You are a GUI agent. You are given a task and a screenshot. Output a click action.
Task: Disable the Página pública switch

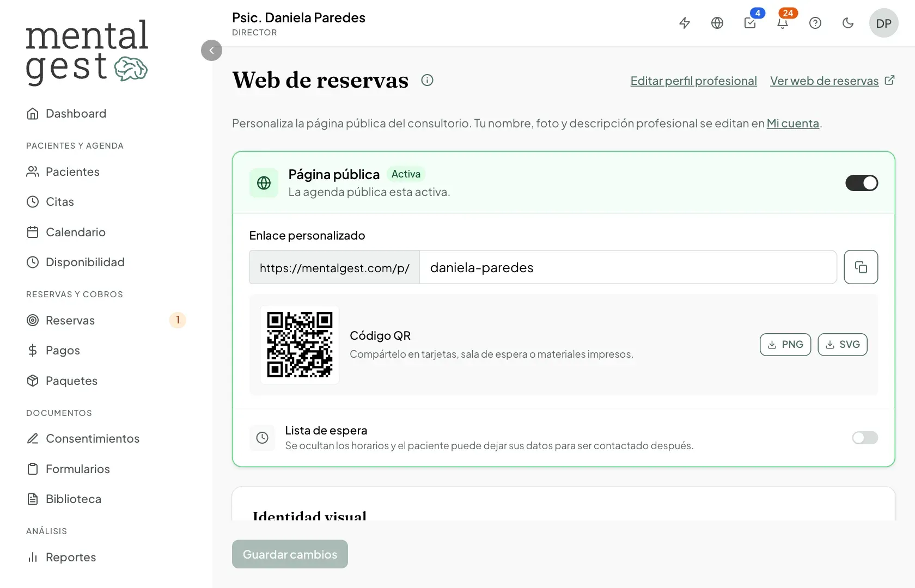coord(862,183)
